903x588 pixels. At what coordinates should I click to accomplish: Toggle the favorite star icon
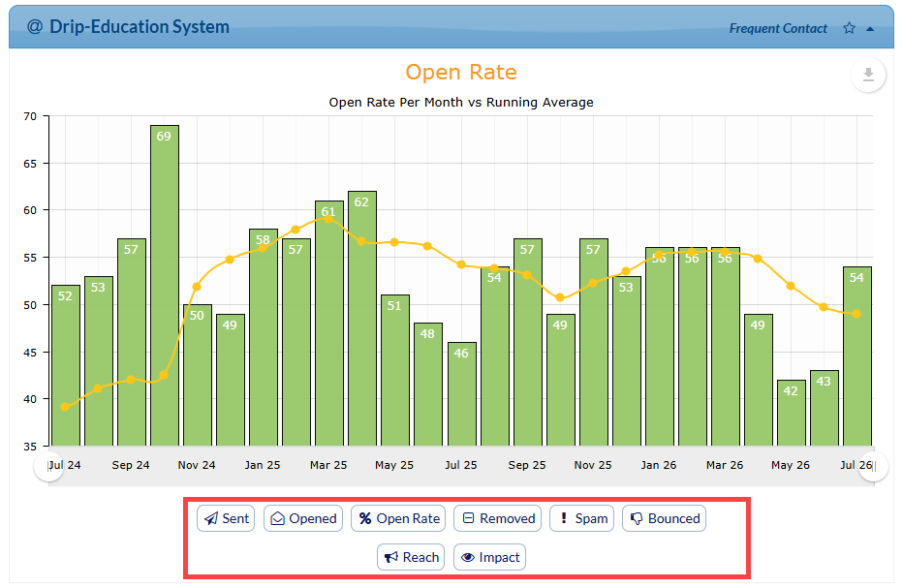point(849,28)
